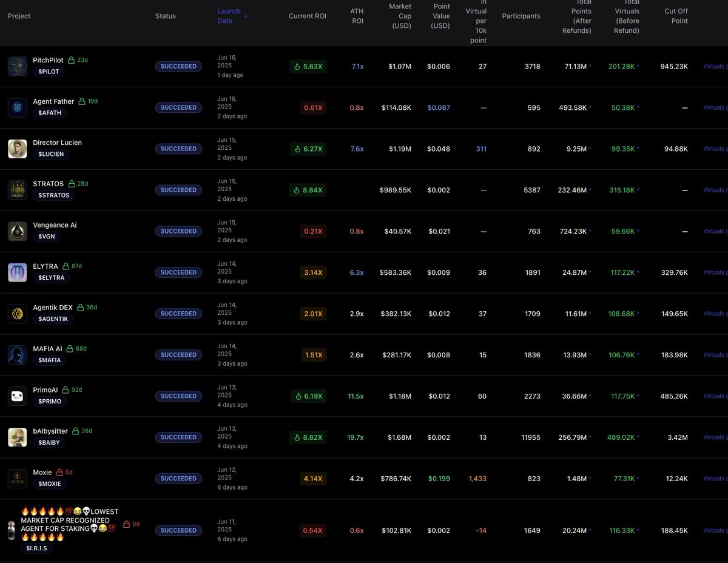
Task: Open the ELYTRA project avatar
Action: 18,272
